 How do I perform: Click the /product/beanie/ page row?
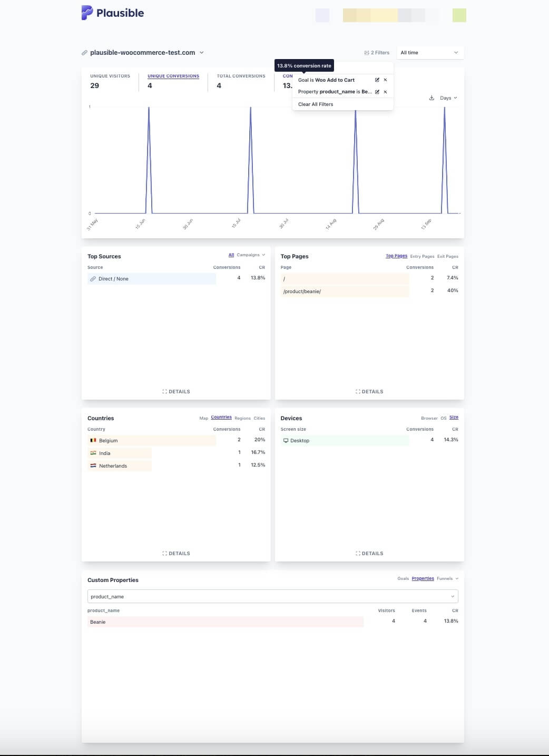coord(302,292)
